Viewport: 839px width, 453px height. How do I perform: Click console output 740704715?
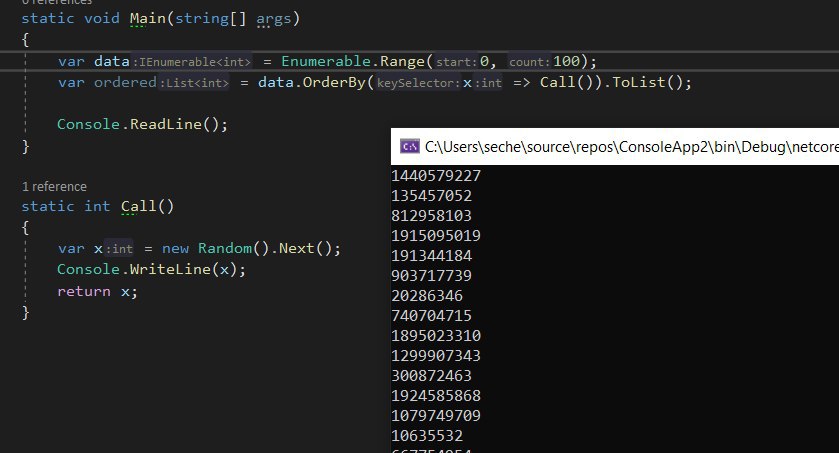pos(432,316)
